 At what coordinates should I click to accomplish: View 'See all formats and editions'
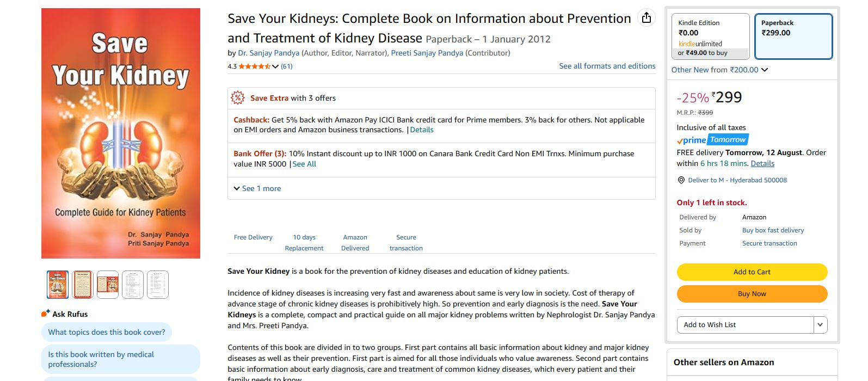pyautogui.click(x=607, y=66)
